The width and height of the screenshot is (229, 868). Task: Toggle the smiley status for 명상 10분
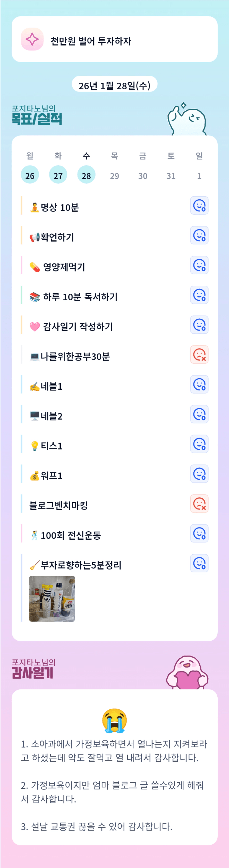pos(199,205)
